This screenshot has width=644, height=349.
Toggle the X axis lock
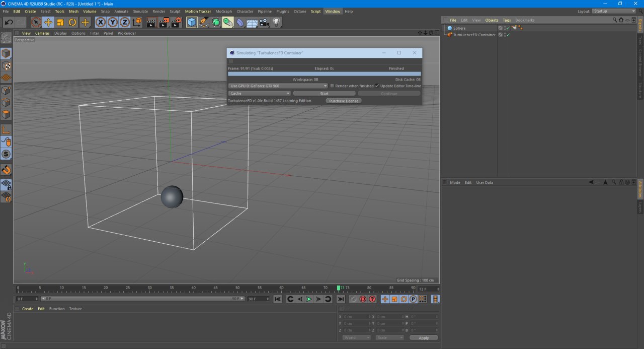(101, 22)
